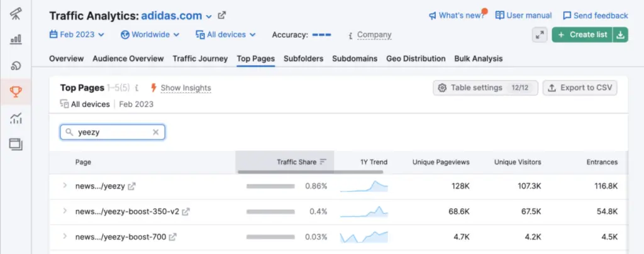Screen dimensions: 644x254
Task: Click the Export to CSV button
Action: click(580, 88)
